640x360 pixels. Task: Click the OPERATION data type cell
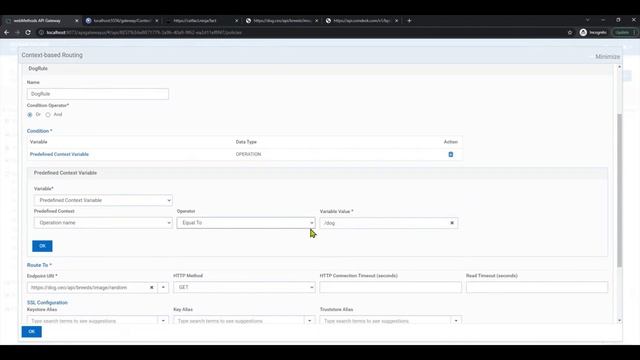coord(248,154)
